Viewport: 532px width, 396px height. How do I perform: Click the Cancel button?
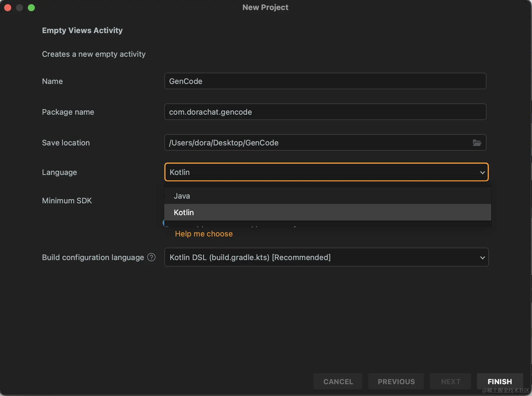coord(338,382)
